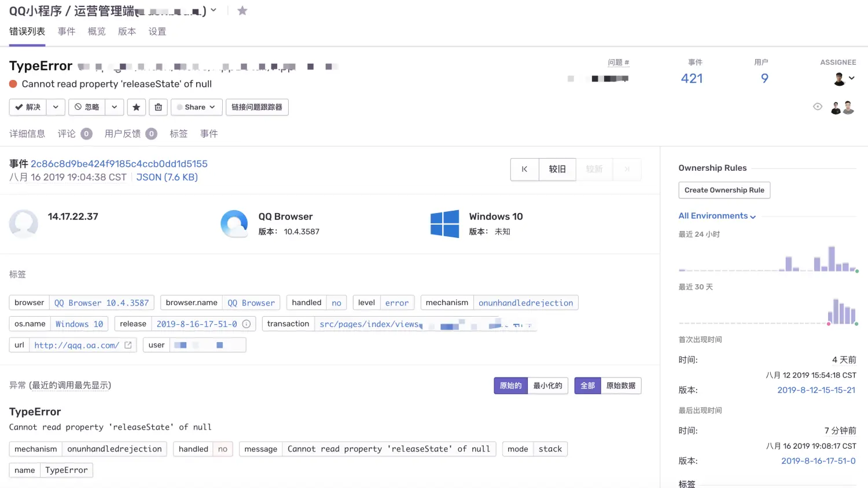The width and height of the screenshot is (868, 488).
Task: Click the mechanism tag value onunhandledrejection in 标签 section
Action: click(526, 303)
